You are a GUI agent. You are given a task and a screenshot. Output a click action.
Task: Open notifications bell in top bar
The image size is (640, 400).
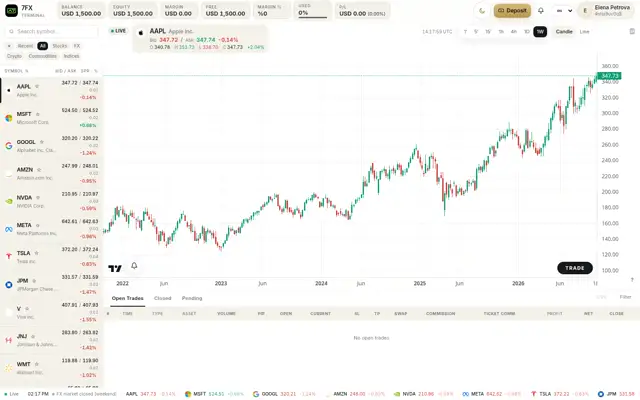tap(541, 11)
